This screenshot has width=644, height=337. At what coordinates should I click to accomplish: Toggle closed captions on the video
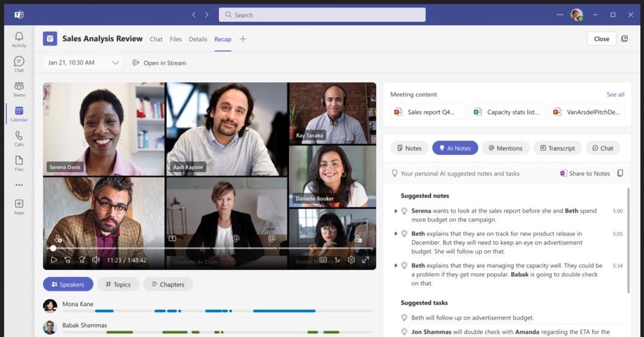click(323, 260)
